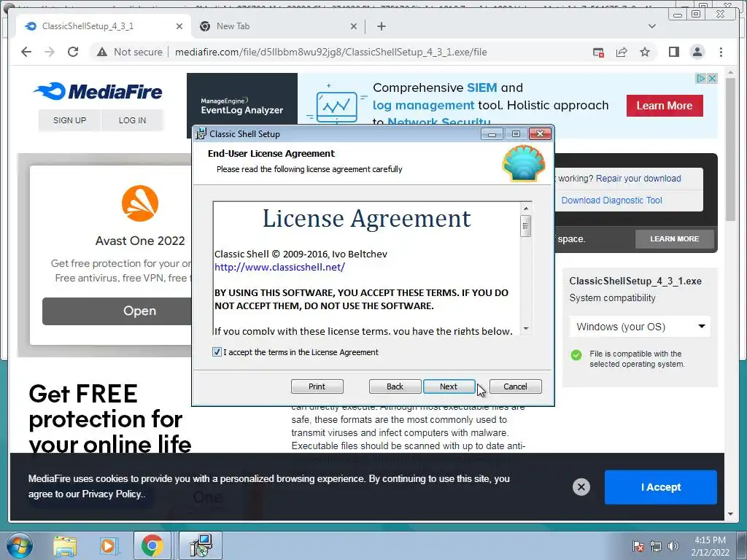Click the blocked popup icon in address bar
This screenshot has width=747, height=560.
coord(598,52)
